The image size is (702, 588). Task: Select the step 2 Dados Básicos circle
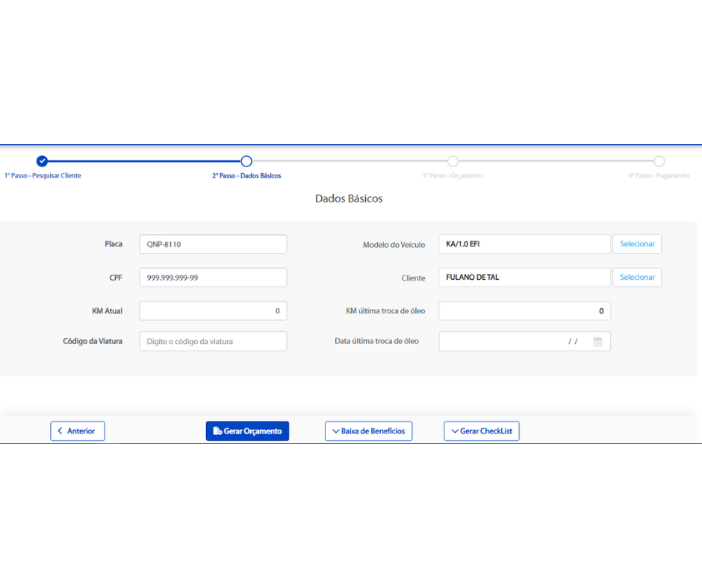pos(246,160)
